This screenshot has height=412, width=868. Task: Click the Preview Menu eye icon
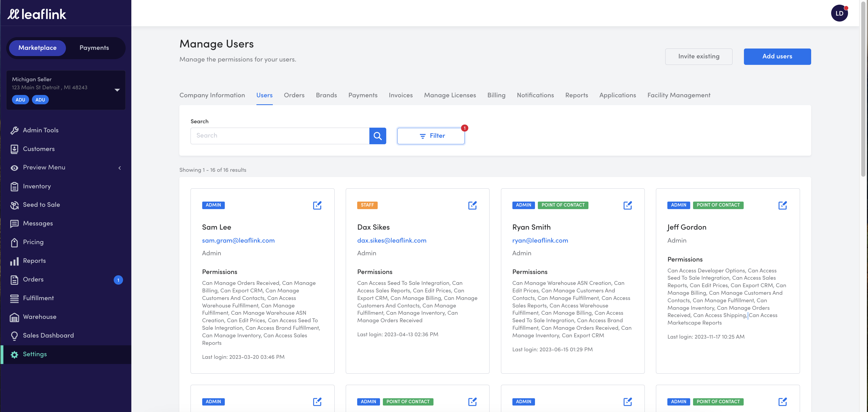(x=15, y=168)
